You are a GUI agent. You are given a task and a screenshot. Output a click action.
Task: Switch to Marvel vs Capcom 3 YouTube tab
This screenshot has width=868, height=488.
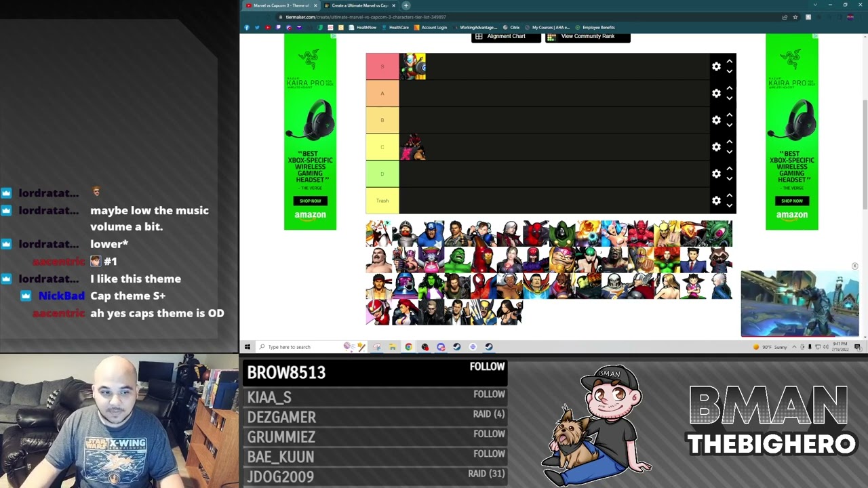[281, 5]
